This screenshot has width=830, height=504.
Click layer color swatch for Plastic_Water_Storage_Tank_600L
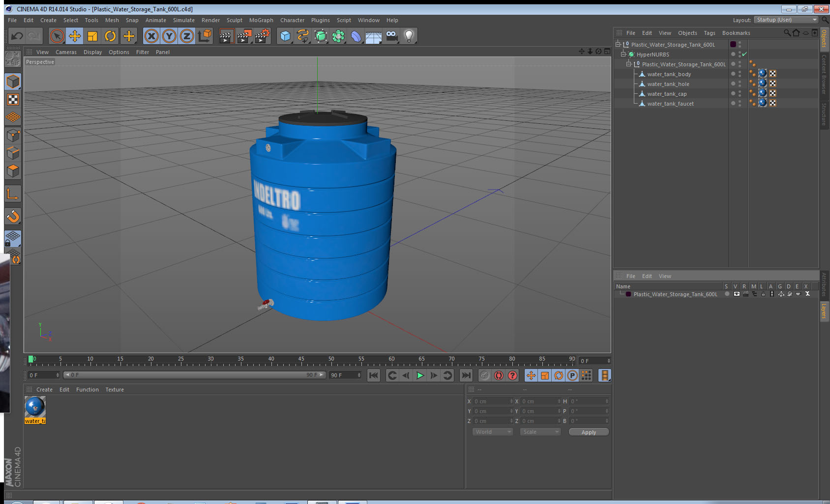(628, 294)
